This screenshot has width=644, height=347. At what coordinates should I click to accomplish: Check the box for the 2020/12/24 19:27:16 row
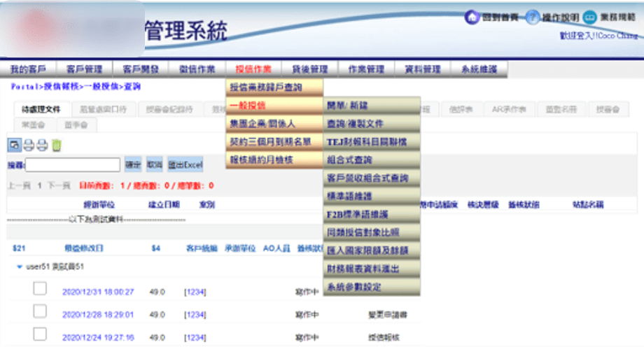pyautogui.click(x=40, y=334)
